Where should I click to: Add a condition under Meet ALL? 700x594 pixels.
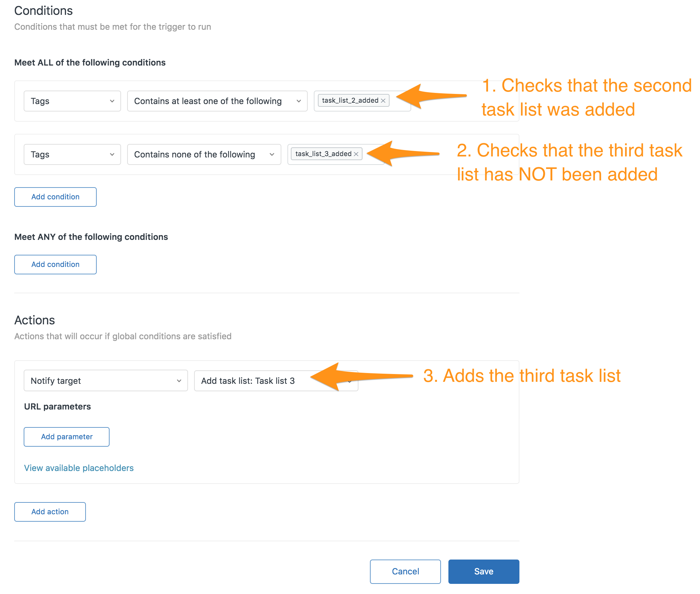pos(55,197)
